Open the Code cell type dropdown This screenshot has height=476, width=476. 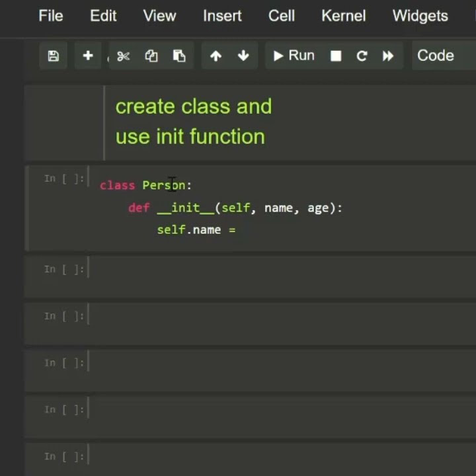tap(444, 56)
